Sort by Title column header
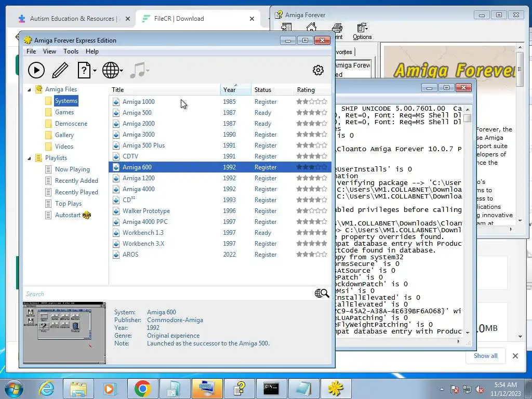Screen dimensions: 532x399 tap(165, 89)
